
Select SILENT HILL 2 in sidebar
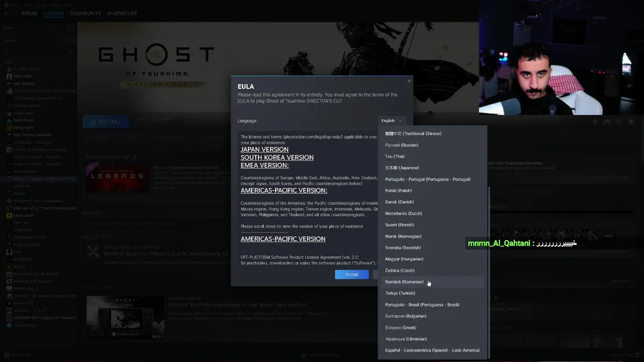point(26,289)
